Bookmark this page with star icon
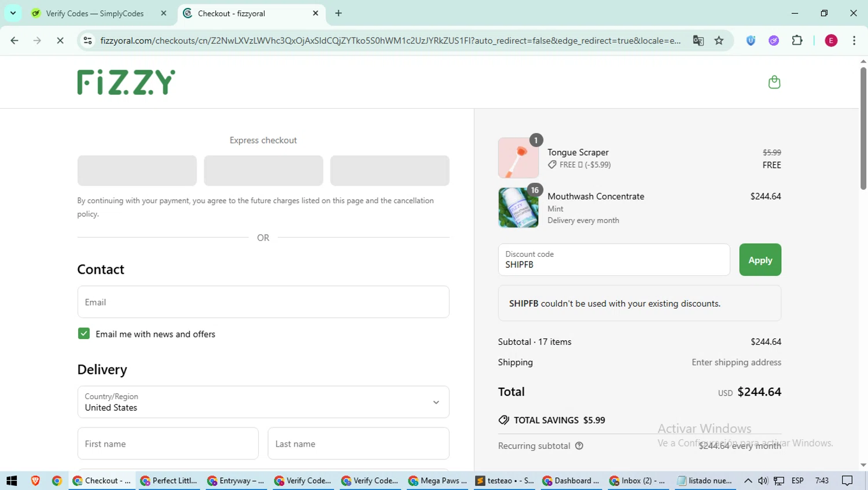 719,40
